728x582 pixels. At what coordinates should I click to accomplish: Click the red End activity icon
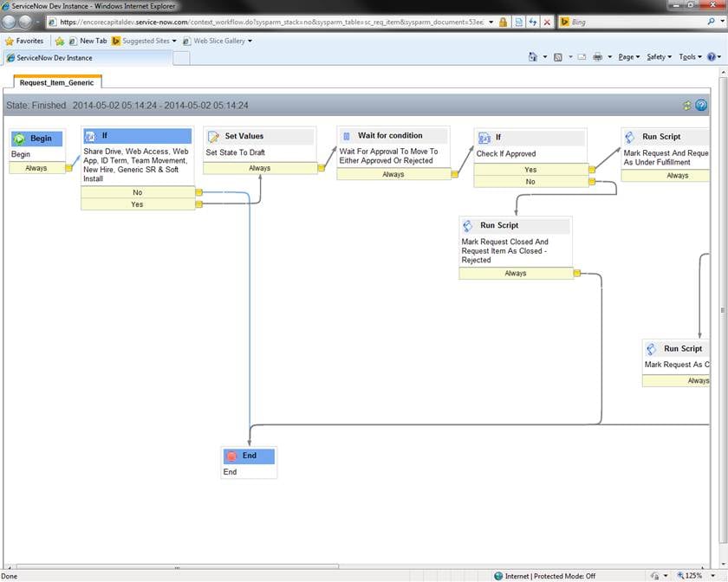click(232, 456)
